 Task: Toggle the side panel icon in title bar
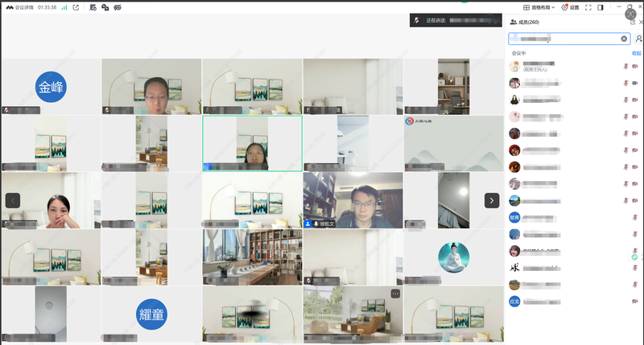601,7
